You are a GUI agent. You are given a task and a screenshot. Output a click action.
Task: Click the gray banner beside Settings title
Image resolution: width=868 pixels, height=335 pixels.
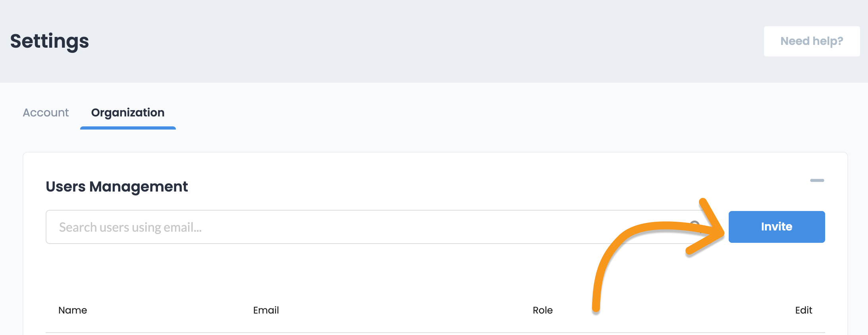(x=397, y=41)
